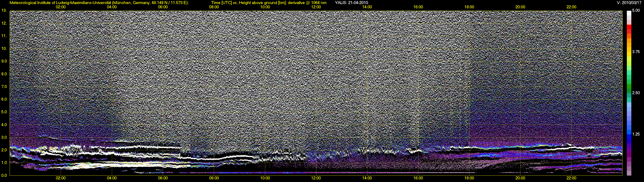Click the bottom 20:00 time axis label
The height and width of the screenshot is (182, 644).
[520, 178]
